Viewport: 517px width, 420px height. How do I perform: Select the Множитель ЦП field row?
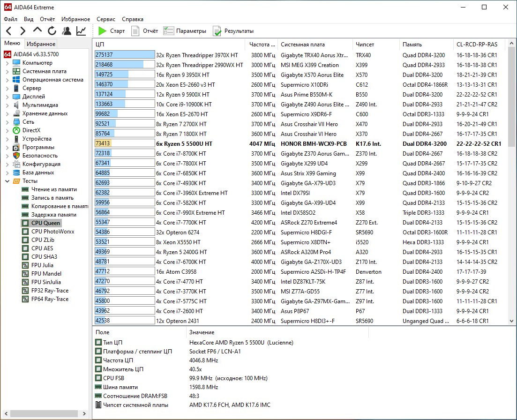pos(149,369)
